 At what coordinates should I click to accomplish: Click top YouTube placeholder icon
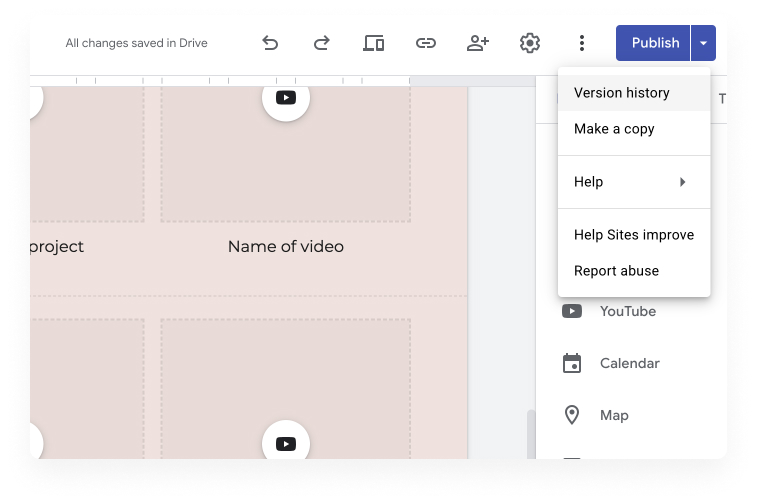[x=286, y=98]
